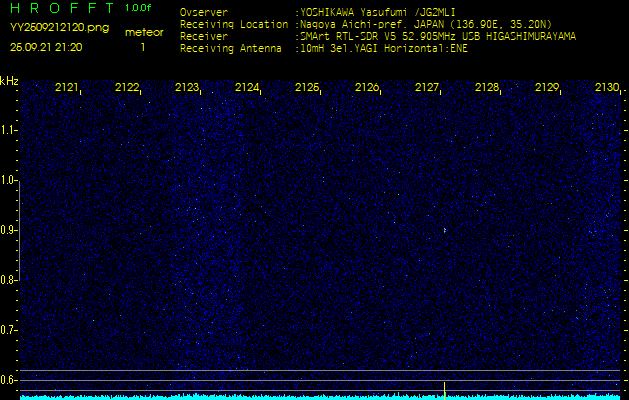Click the Receiving Antenna label
629x400 pixels.
click(231, 49)
